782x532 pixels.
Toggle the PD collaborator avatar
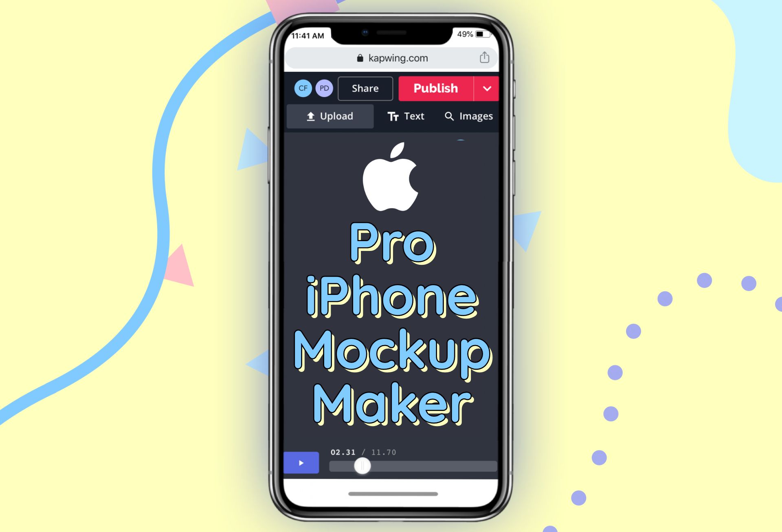tap(324, 88)
